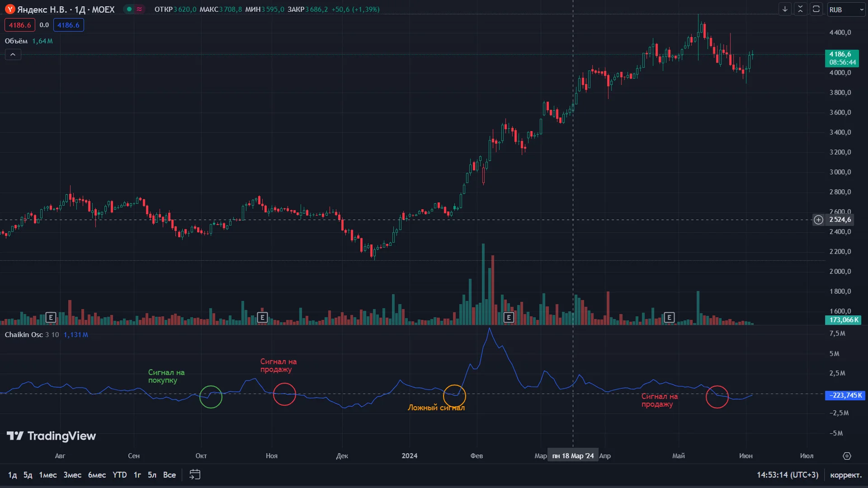Click the Объём indicator label
Screen dimensions: 868x488
[x=16, y=41]
